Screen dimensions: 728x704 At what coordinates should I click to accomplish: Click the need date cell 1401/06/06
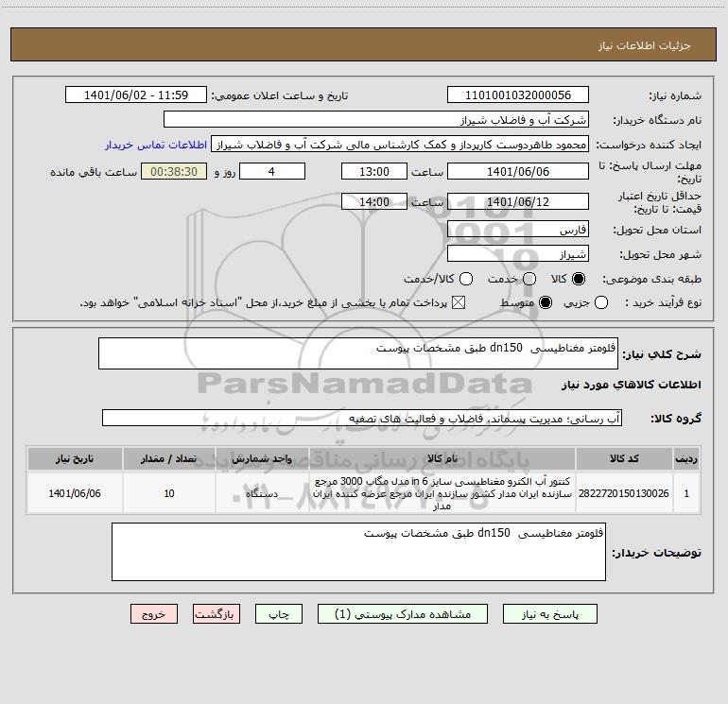tap(75, 493)
